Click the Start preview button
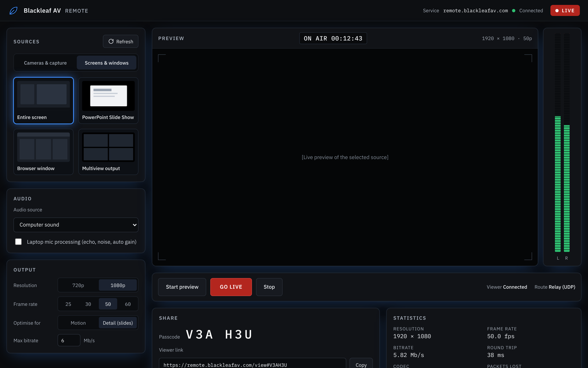This screenshot has width=588, height=368. click(x=182, y=287)
